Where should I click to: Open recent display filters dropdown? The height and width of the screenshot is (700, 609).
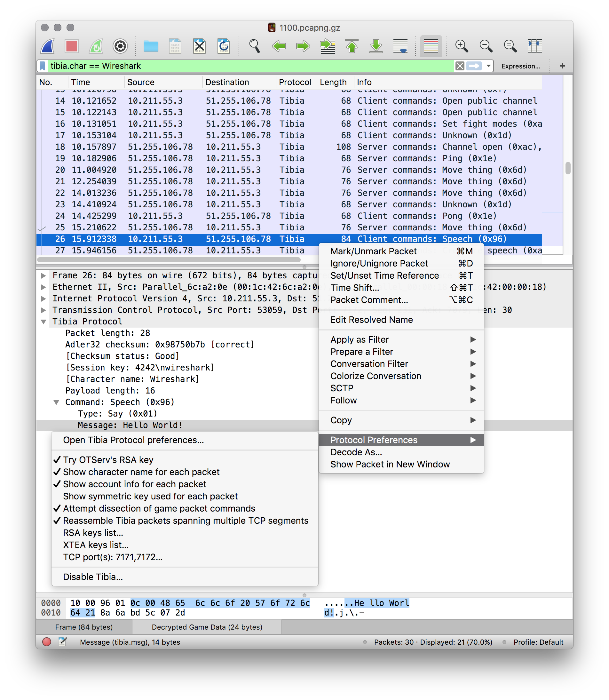(488, 66)
